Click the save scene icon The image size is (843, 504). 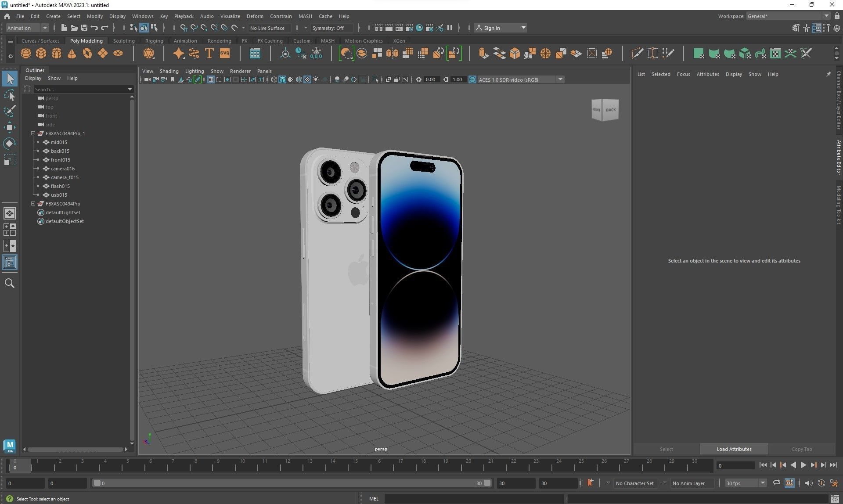click(x=84, y=28)
